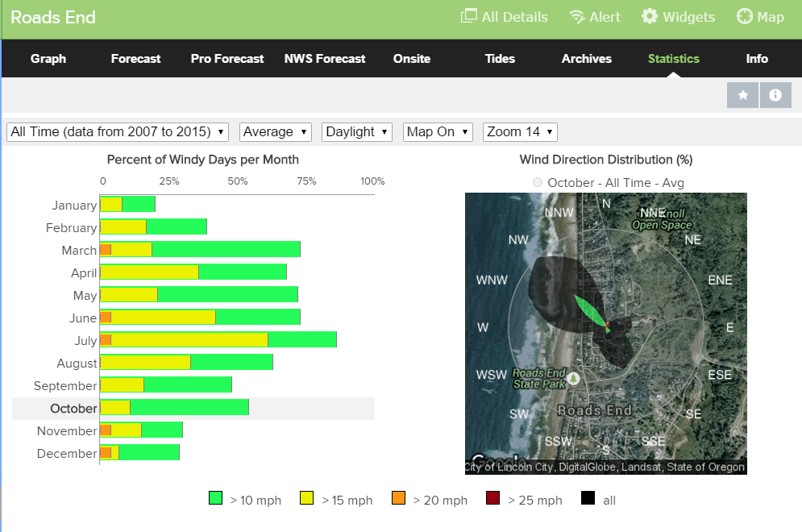The image size is (802, 532).
Task: Select the July bar in the chart
Action: [218, 340]
